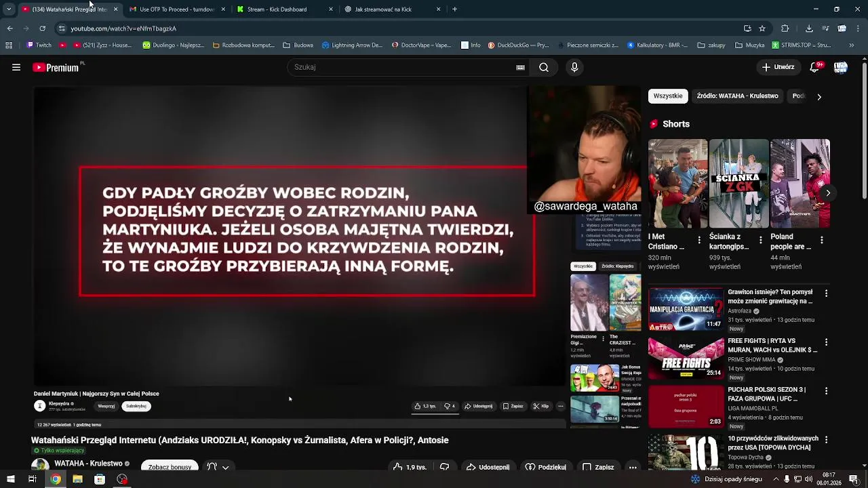This screenshot has width=868, height=488.
Task: Select Źródło: WATAHA - Krulestwo chip
Action: coord(737,96)
